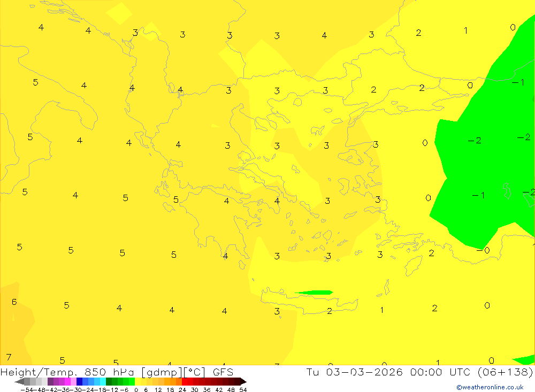
Task: Open the weatheronline.co.uk copyright link
Action: click(x=490, y=387)
